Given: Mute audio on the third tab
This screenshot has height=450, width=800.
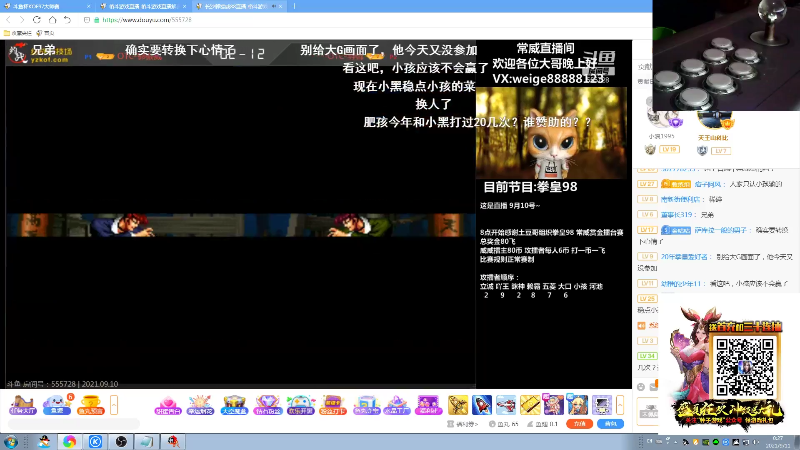Looking at the screenshot, I should pos(274,7).
